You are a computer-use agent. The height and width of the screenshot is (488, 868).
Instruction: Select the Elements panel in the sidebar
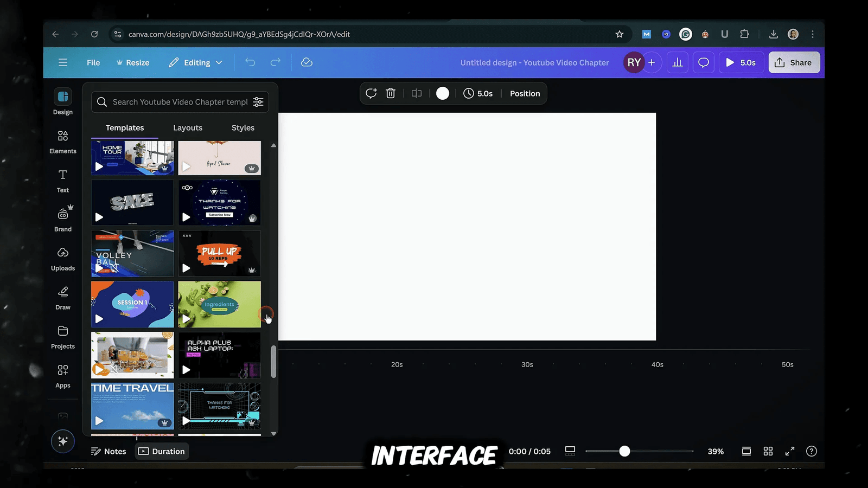(x=62, y=142)
